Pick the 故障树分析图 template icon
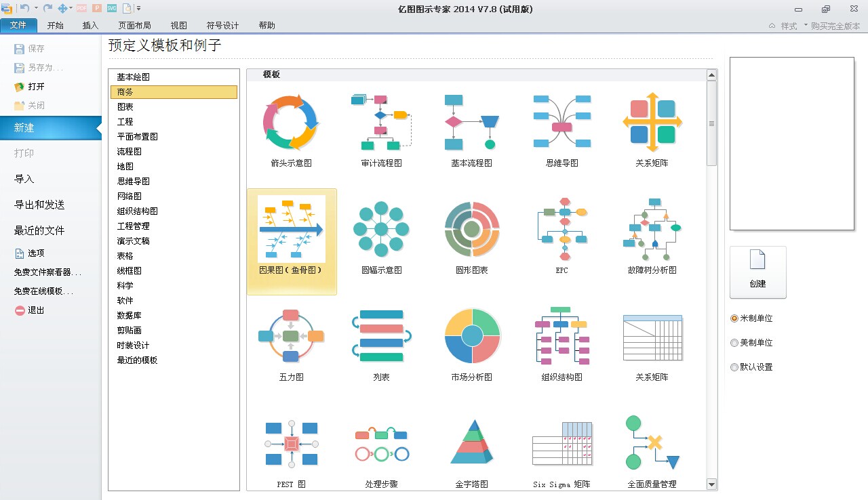 coord(652,229)
